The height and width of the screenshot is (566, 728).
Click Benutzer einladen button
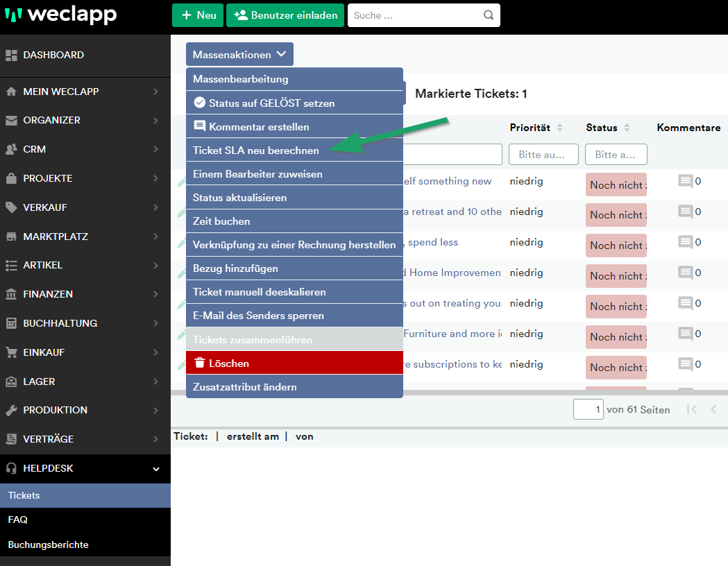click(285, 15)
